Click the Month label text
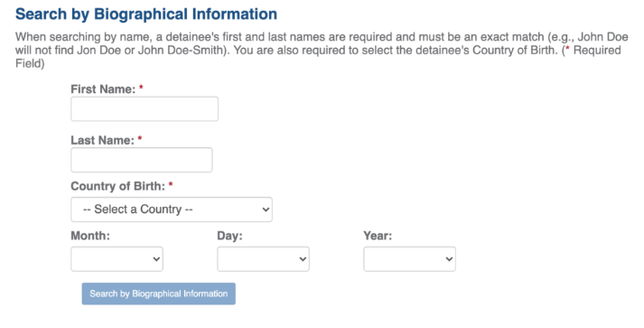Screen dimensions: 644x328 (x=90, y=236)
